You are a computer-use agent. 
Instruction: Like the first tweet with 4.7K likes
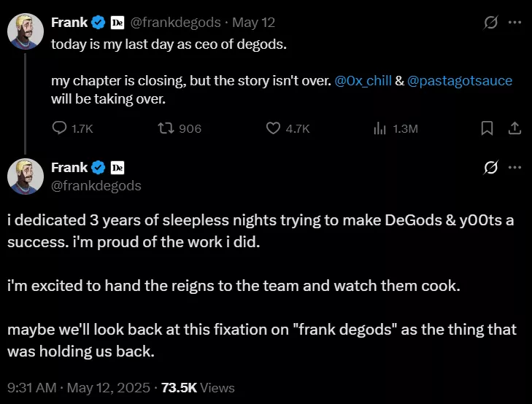274,128
